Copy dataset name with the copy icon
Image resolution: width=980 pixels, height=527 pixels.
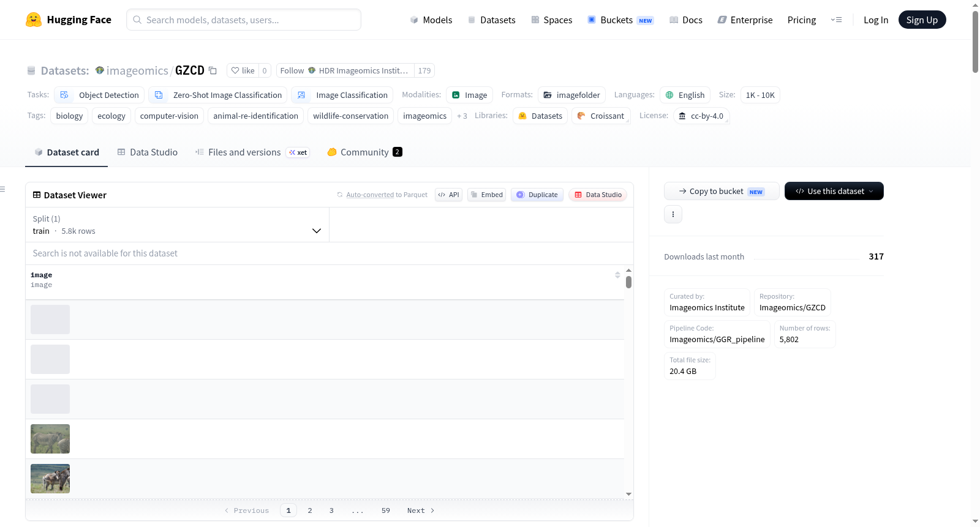[213, 70]
